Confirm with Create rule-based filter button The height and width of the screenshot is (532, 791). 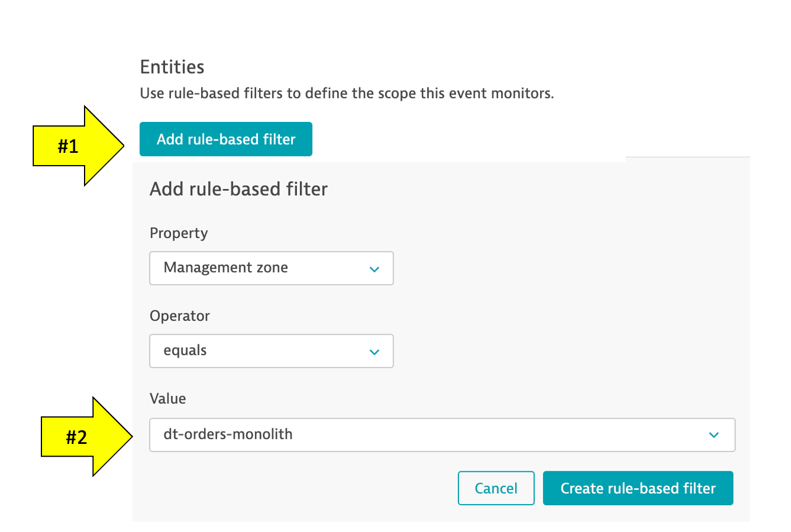(x=638, y=488)
